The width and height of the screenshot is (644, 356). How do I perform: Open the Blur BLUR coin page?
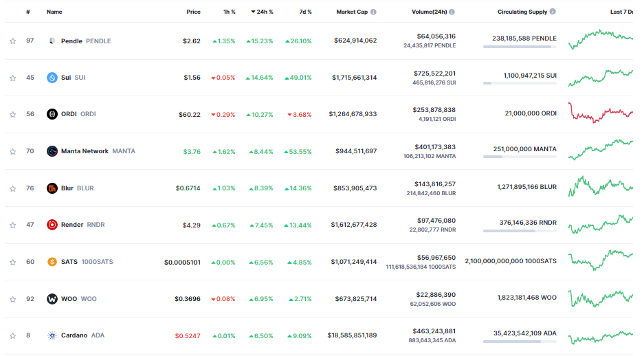(77, 188)
